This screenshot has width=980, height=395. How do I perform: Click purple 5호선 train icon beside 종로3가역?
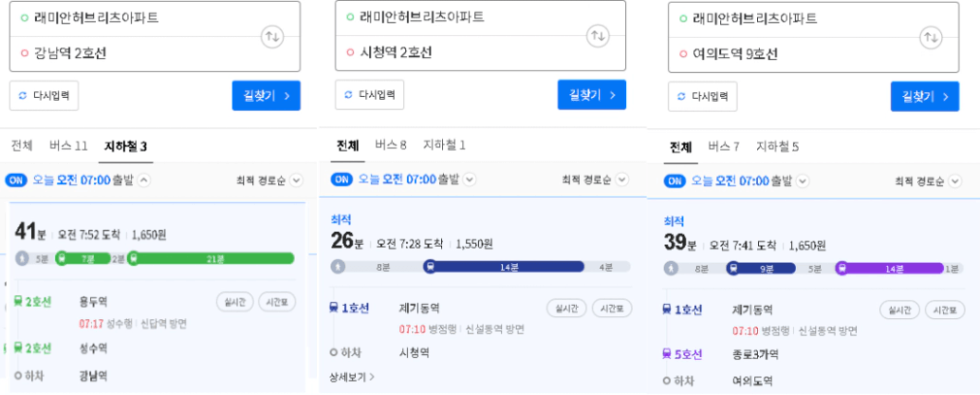coord(668,355)
